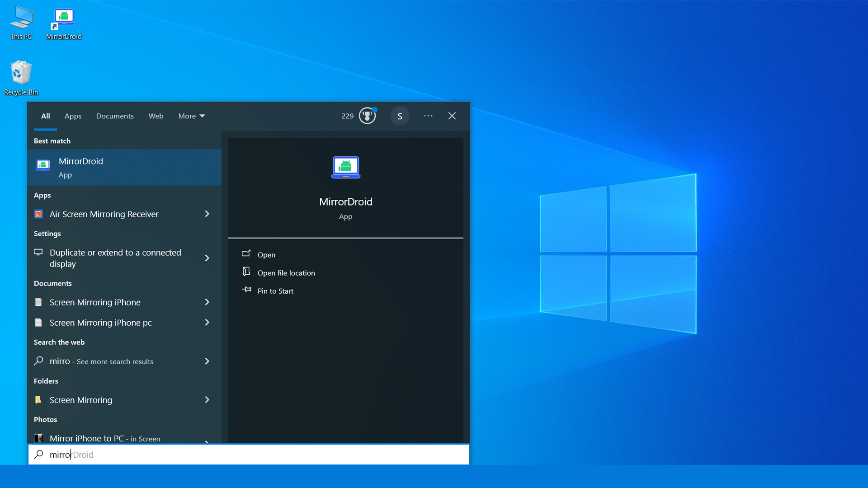The image size is (868, 488).
Task: Click the Pin to Start pin icon
Action: tap(246, 290)
